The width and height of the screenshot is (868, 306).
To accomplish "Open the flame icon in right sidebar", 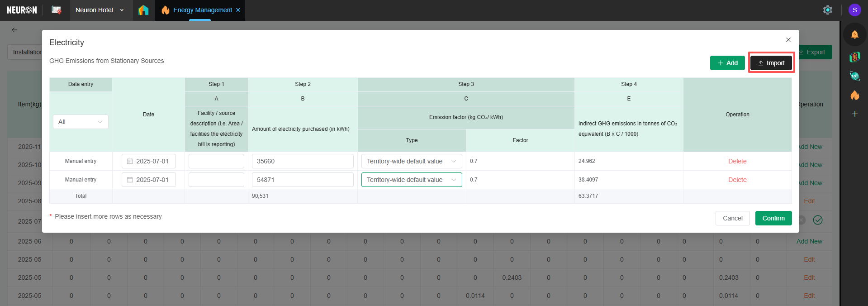I will click(x=854, y=95).
